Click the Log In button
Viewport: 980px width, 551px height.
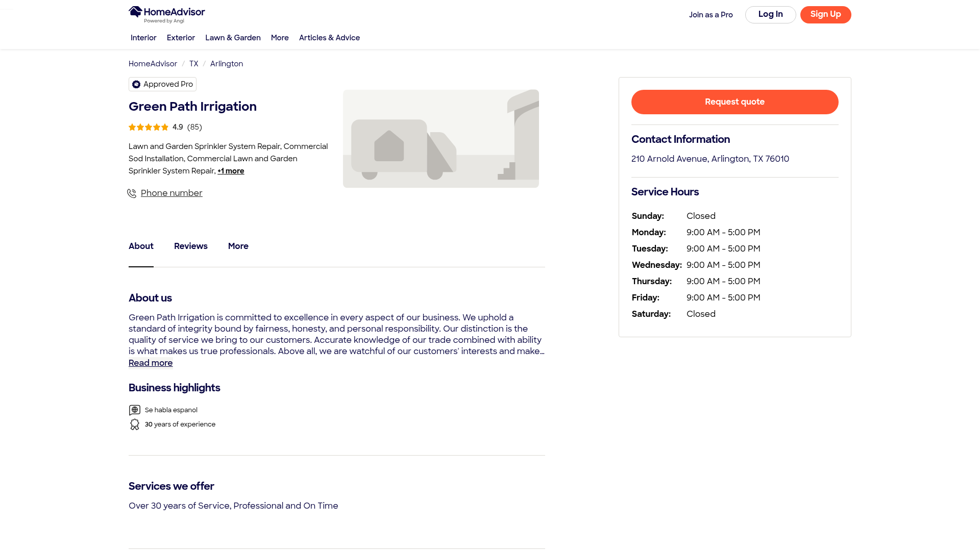click(770, 15)
